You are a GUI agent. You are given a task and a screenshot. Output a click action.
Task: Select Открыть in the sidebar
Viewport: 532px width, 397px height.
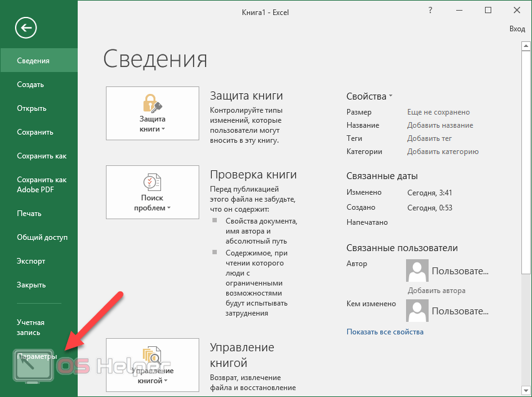[31, 108]
